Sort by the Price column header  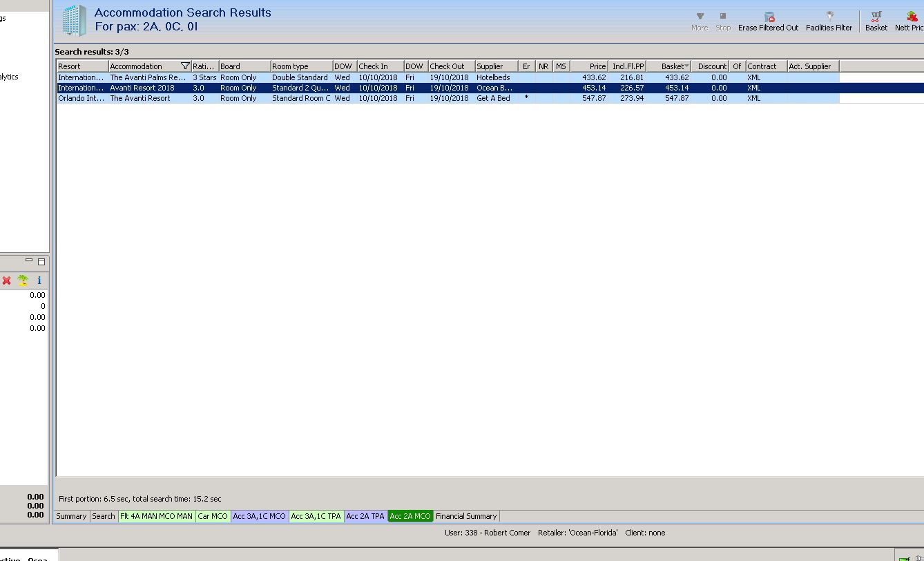pos(589,66)
